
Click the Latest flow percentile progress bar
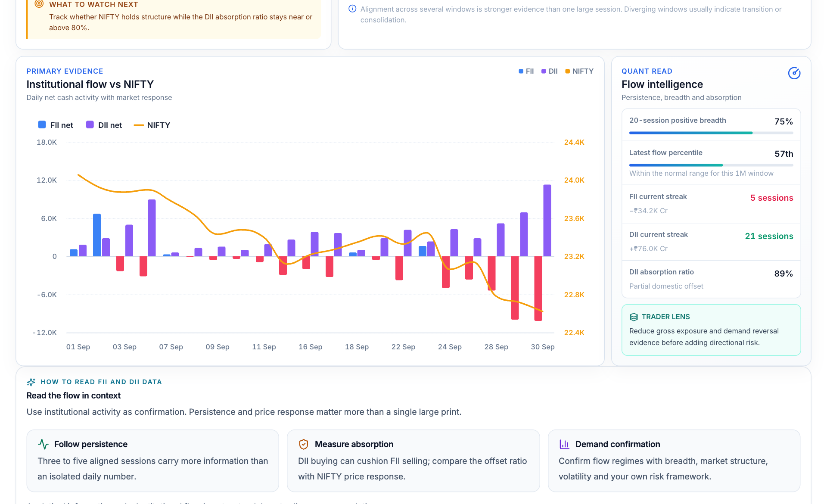click(711, 165)
